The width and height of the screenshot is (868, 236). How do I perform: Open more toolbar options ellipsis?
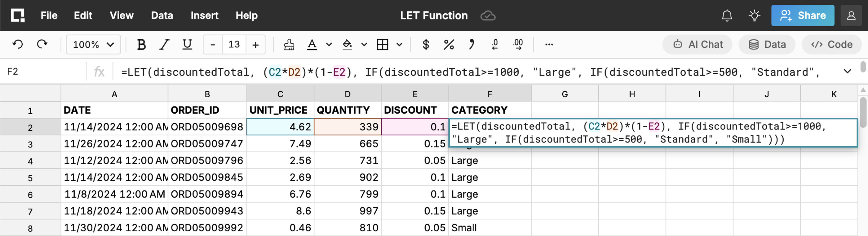pos(549,44)
